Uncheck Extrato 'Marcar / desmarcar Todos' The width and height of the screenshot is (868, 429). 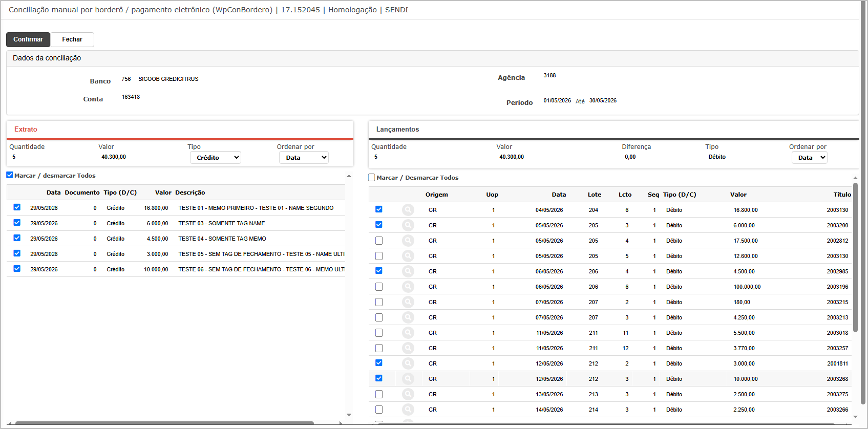click(x=10, y=175)
